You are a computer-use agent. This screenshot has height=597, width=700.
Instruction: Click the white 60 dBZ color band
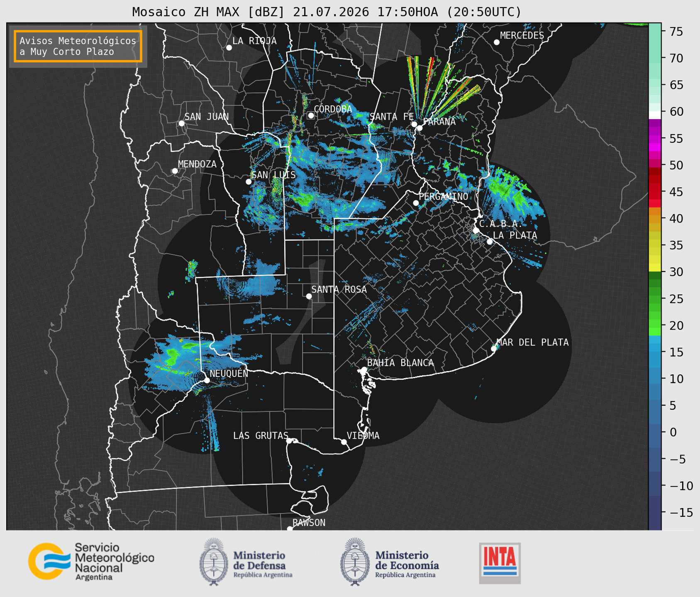(655, 115)
